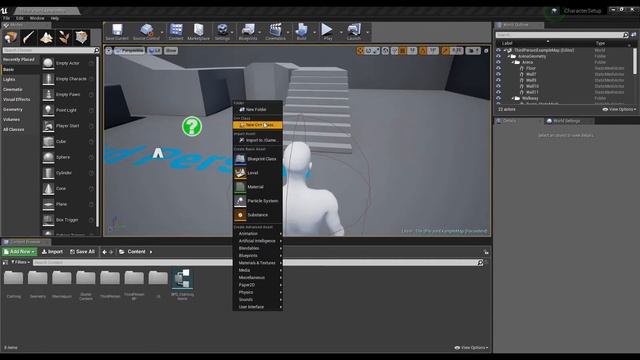Click the Settings toolbar icon

pos(222,31)
